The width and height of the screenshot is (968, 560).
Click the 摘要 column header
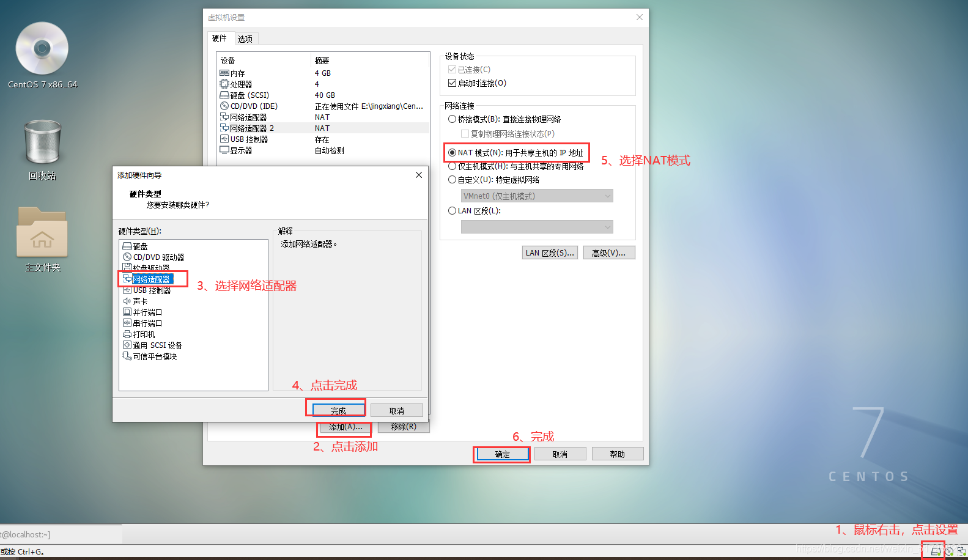click(371, 61)
